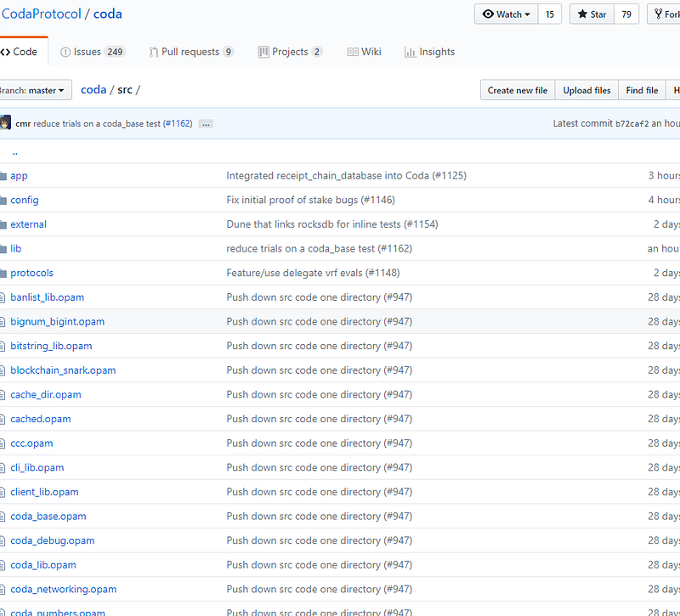
Task: Open the Wiki tab
Action: coord(365,52)
